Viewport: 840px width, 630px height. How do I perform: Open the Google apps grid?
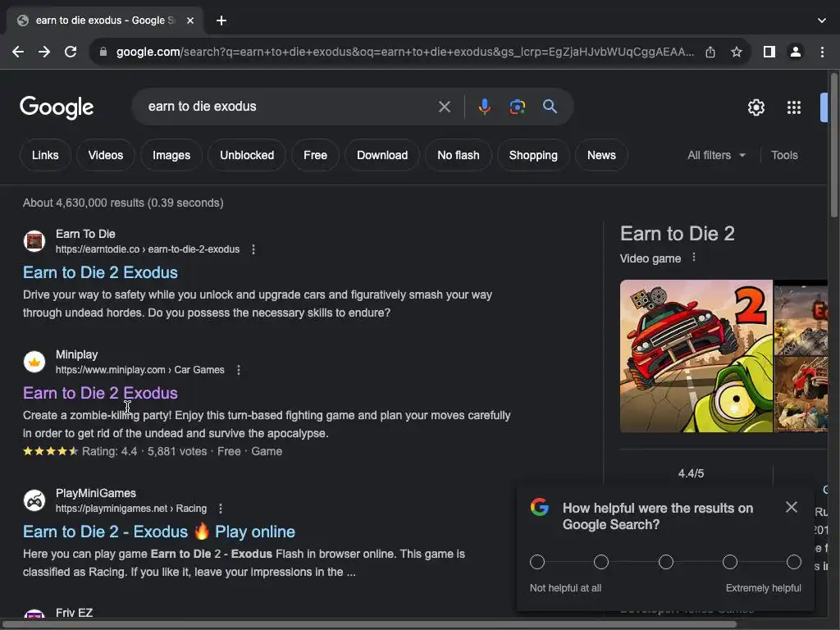pos(794,107)
